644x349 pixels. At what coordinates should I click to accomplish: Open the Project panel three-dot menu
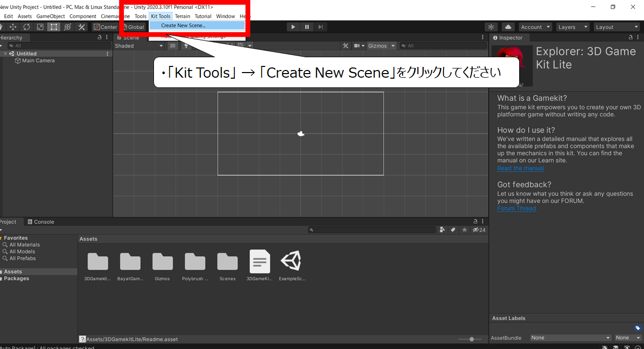(x=482, y=221)
